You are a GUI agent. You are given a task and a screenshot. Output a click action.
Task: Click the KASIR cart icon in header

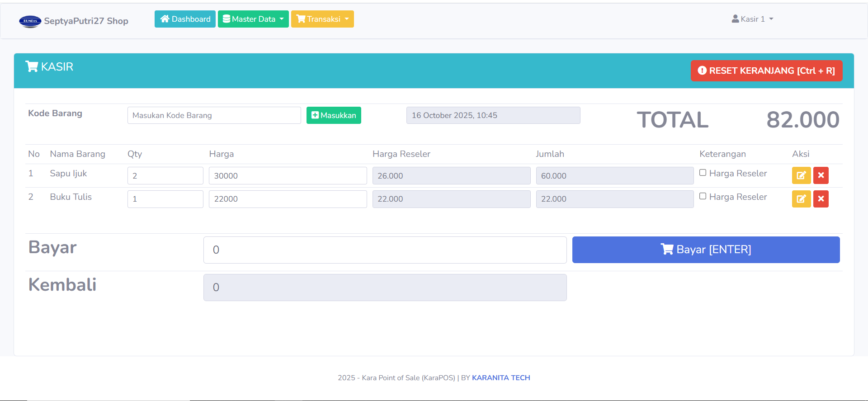32,67
